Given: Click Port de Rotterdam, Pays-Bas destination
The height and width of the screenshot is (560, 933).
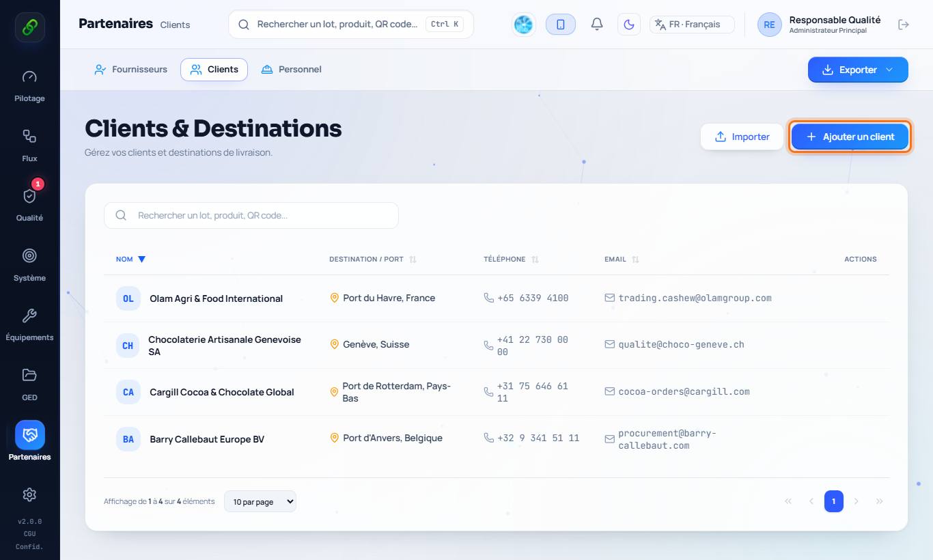Looking at the screenshot, I should (396, 392).
